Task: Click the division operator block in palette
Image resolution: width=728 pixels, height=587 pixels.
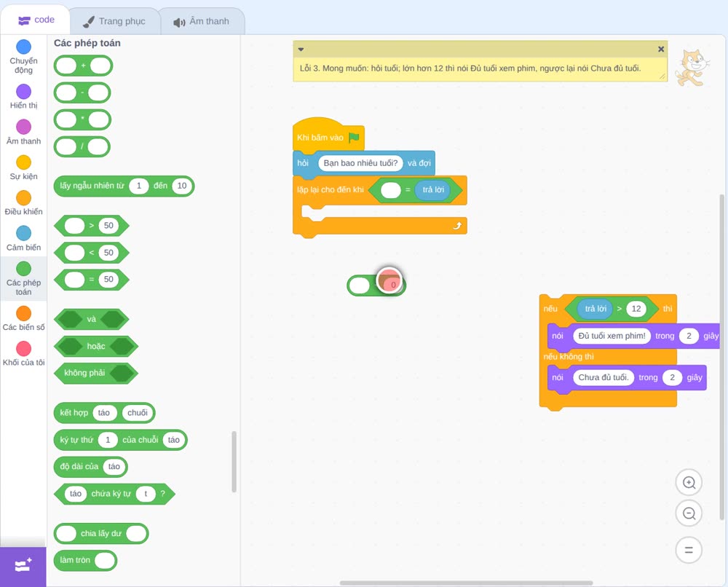Action: [82, 147]
